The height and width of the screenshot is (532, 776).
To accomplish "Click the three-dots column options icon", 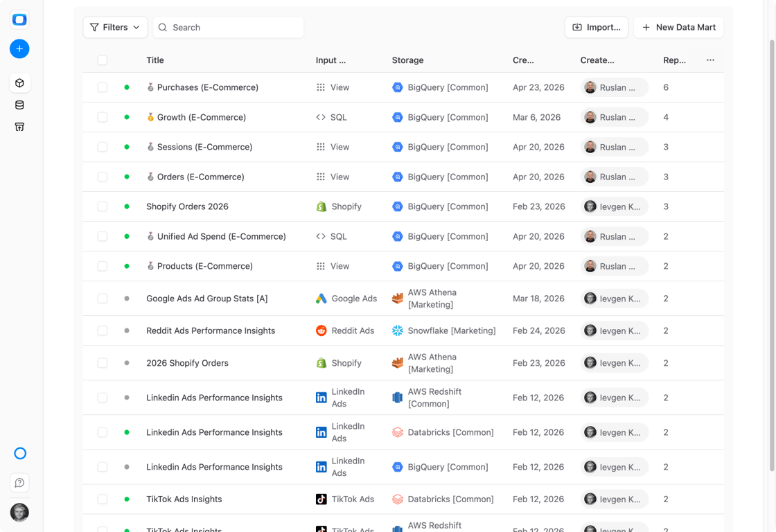I will click(x=710, y=60).
